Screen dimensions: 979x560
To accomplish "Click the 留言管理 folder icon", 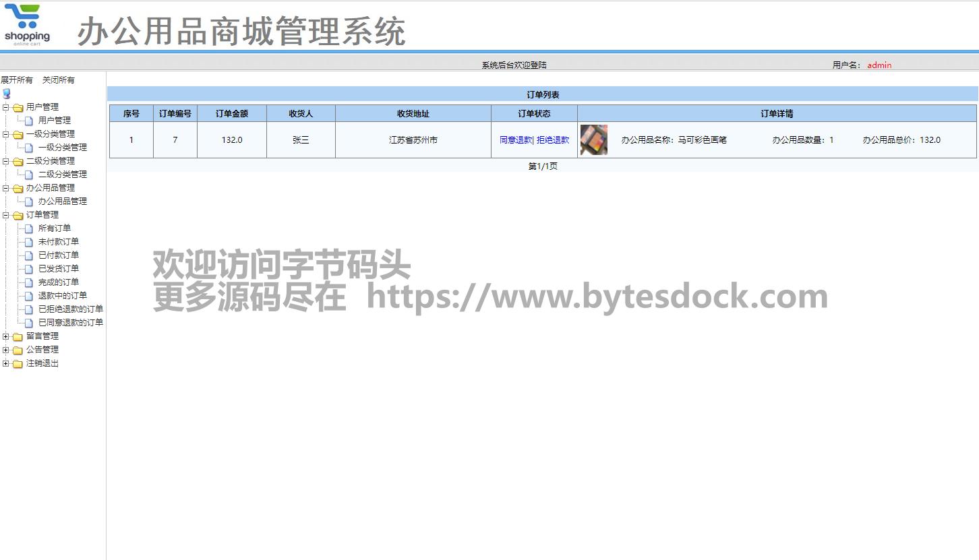I will (18, 336).
